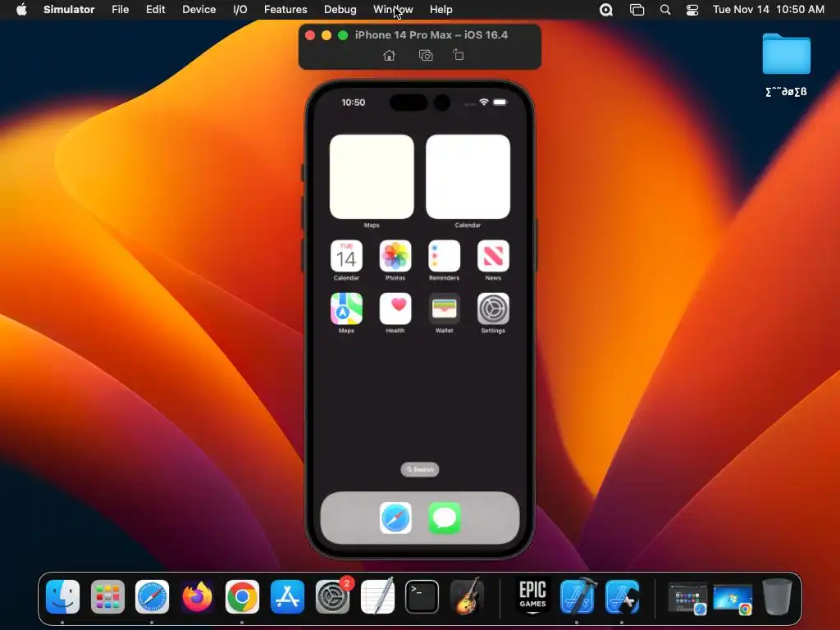This screenshot has height=630, width=840.
Task: Open Safari from the iPhone dock
Action: [x=395, y=518]
